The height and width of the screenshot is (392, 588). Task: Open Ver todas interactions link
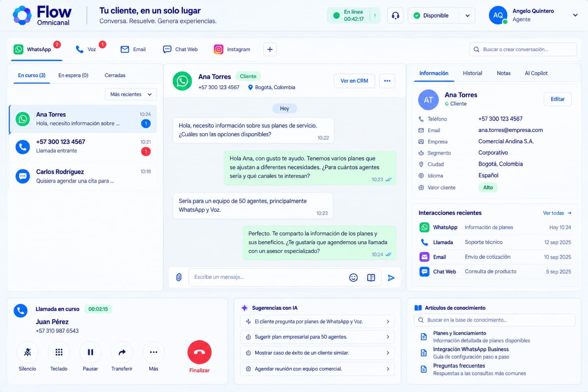pyautogui.click(x=557, y=213)
